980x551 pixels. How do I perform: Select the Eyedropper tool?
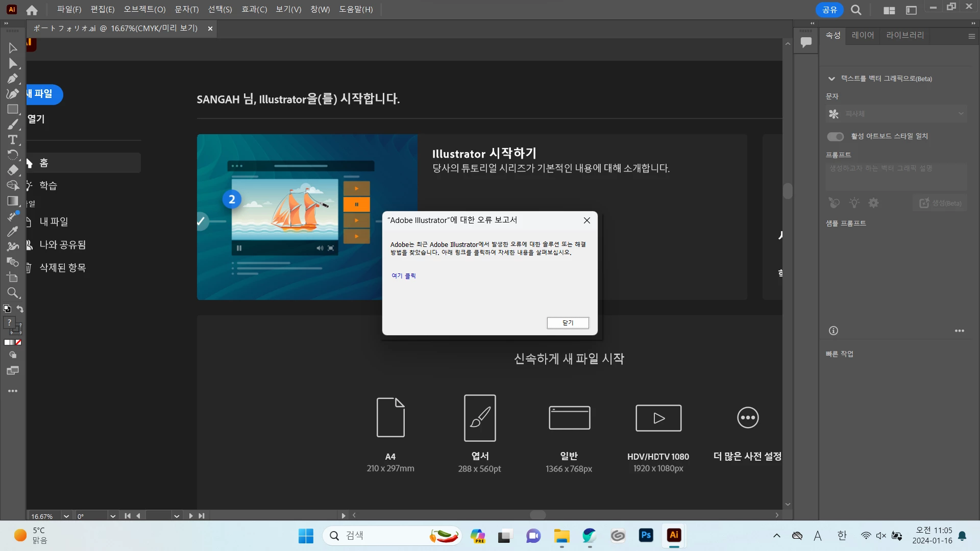tap(13, 232)
